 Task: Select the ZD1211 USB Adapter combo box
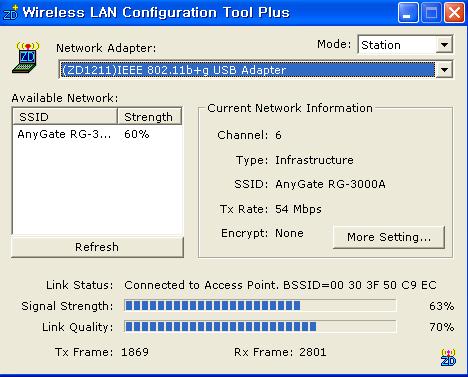[x=256, y=70]
